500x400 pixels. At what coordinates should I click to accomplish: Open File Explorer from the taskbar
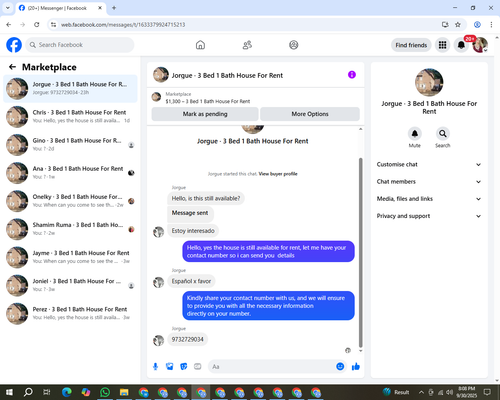click(x=124, y=392)
